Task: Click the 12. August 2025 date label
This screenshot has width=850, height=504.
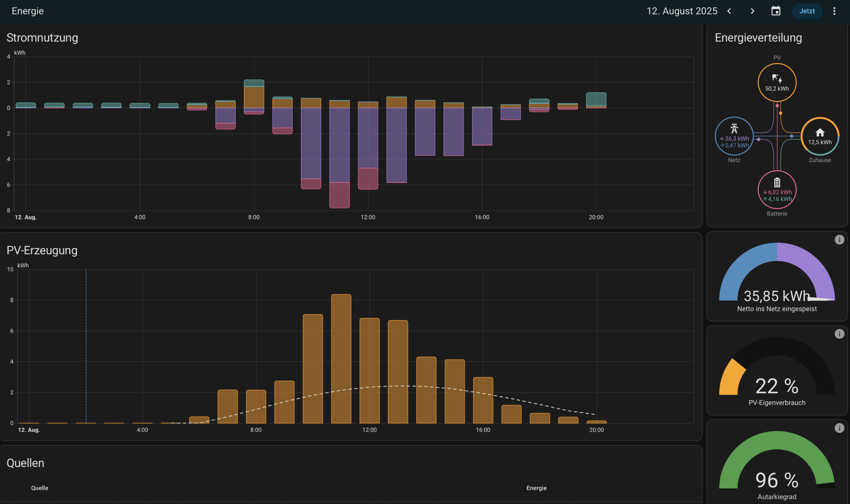Action: pyautogui.click(x=681, y=11)
